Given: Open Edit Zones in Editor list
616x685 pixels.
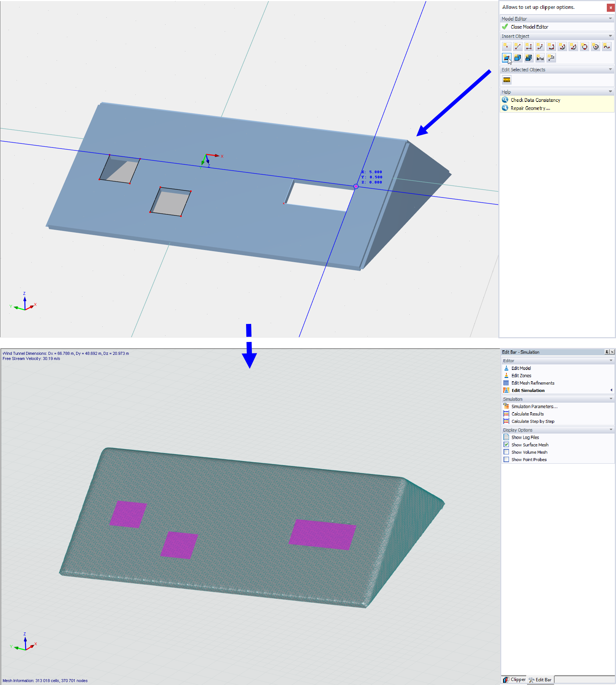Looking at the screenshot, I should (521, 375).
